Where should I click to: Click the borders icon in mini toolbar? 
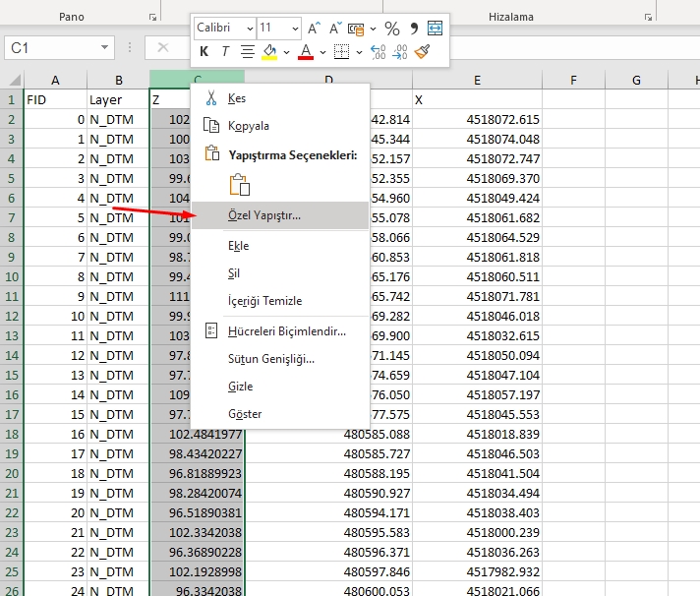[341, 52]
